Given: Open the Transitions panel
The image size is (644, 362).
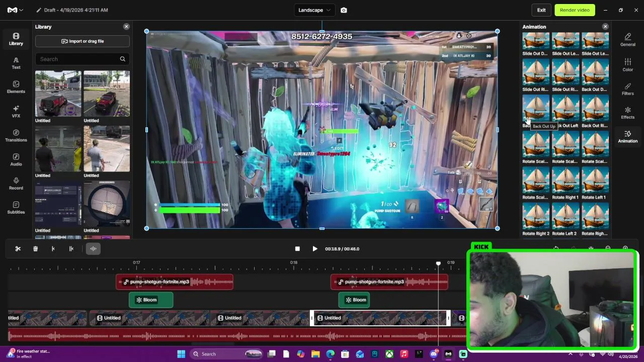Looking at the screenshot, I should coord(16,135).
